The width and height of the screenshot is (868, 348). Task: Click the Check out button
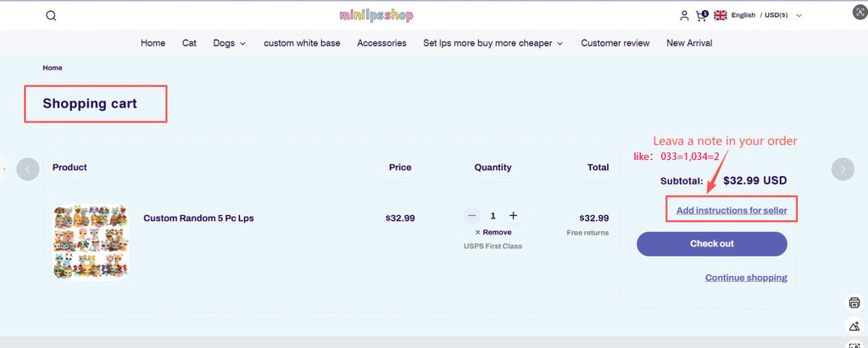tap(711, 244)
